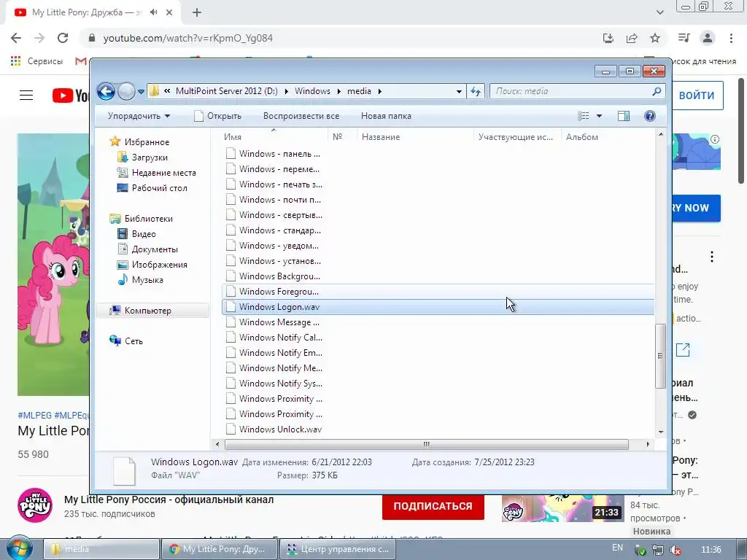The width and height of the screenshot is (747, 560).
Task: Sort files by the Имя column
Action: [x=274, y=136]
